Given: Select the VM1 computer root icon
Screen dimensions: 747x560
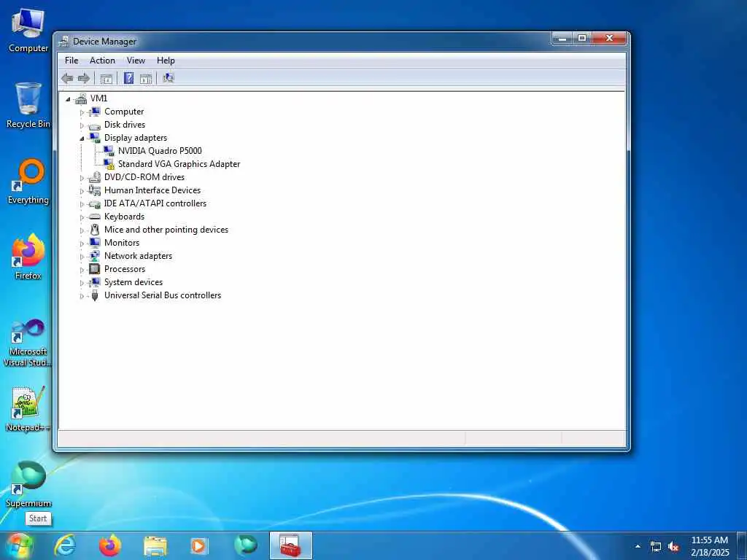Looking at the screenshot, I should click(x=81, y=98).
